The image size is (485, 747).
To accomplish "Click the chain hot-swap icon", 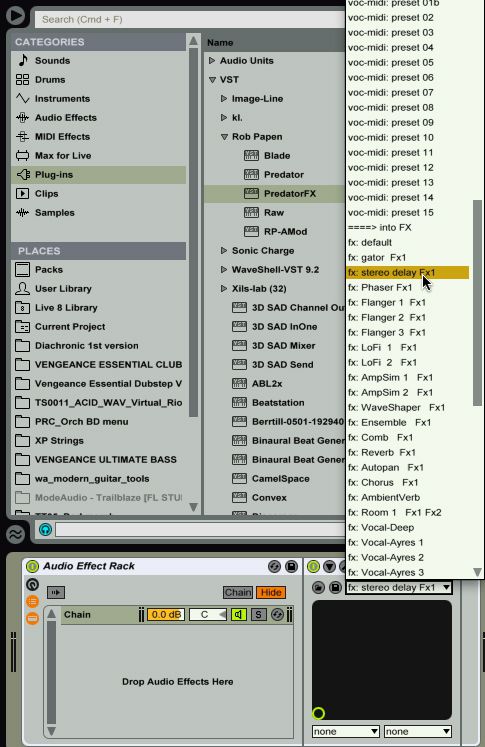I will [277, 615].
